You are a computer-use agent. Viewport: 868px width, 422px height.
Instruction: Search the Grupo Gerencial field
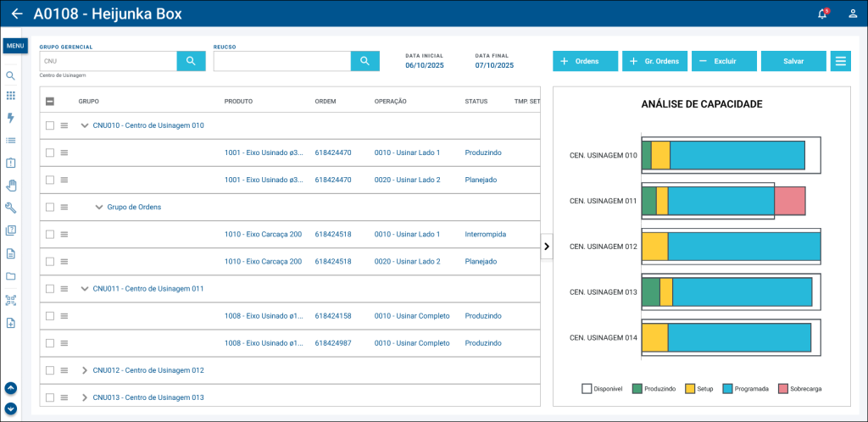click(x=191, y=61)
